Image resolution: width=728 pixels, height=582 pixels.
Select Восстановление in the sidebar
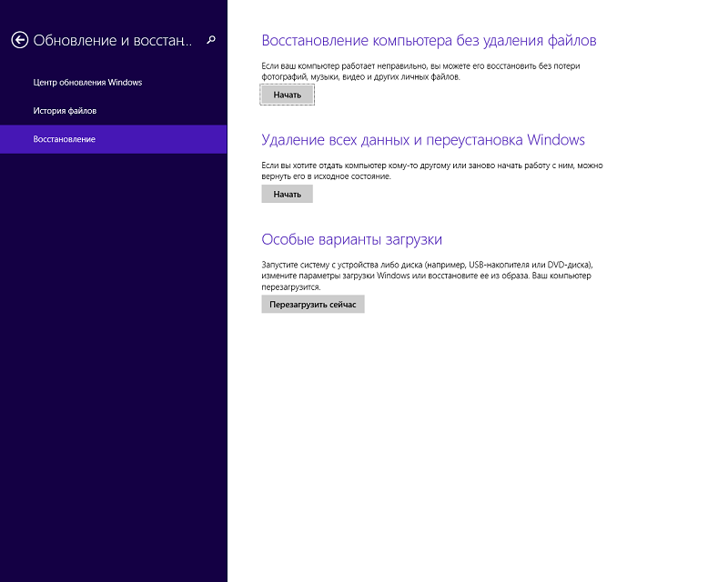click(x=64, y=139)
